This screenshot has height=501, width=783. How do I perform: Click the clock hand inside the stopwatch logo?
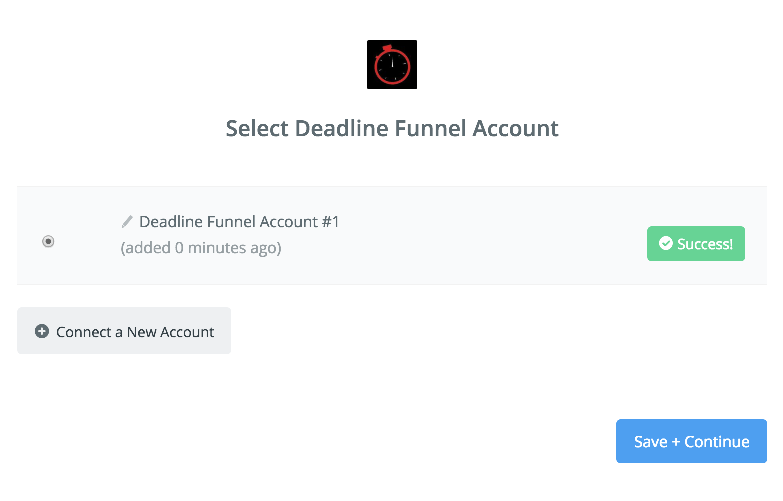392,62
